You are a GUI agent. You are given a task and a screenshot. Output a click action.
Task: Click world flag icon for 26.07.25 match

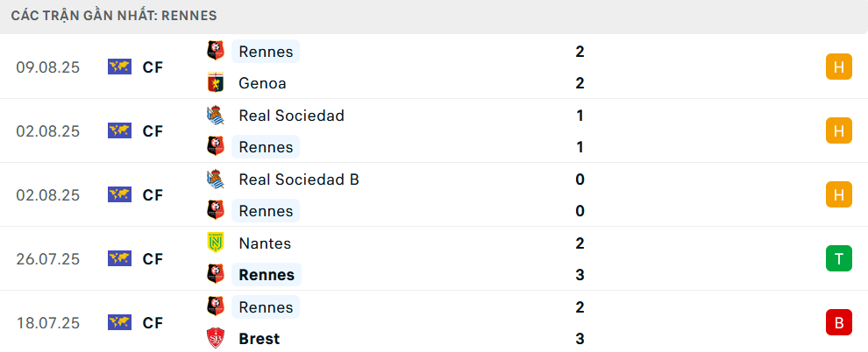pyautogui.click(x=119, y=258)
